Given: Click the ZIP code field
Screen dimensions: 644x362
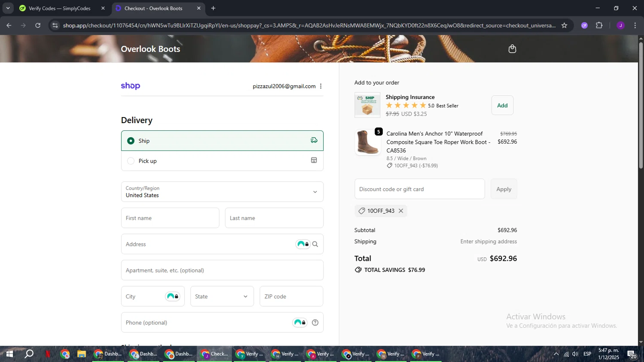Looking at the screenshot, I should coord(292,296).
